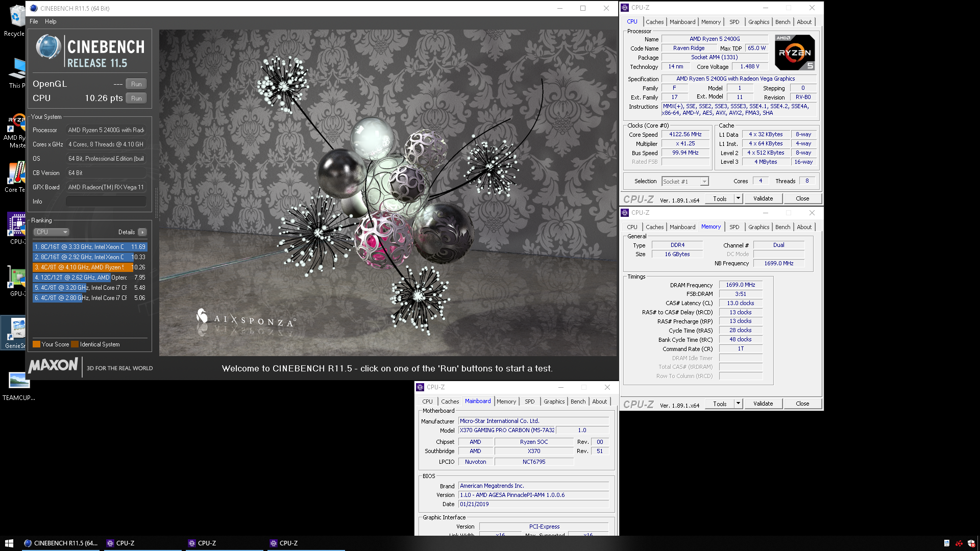This screenshot has height=551, width=980.
Task: Click the Info input field
Action: [x=106, y=202]
